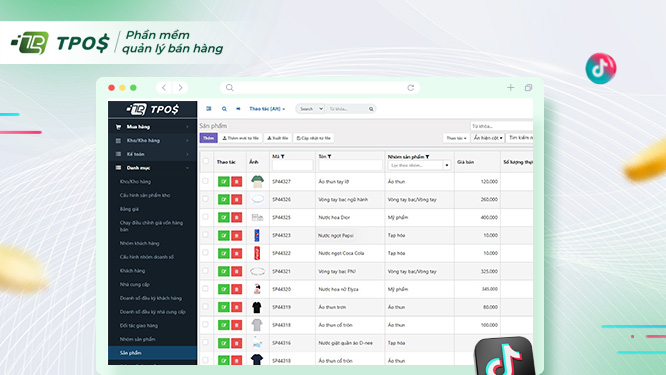
Task: Expand the Kho/Kho hàng top sidebar menu
Action: click(x=152, y=140)
